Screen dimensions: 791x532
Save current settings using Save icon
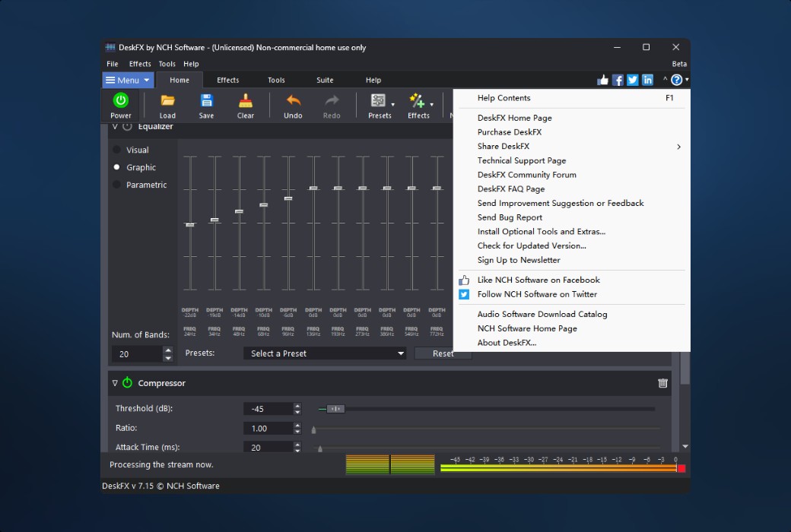(x=206, y=105)
